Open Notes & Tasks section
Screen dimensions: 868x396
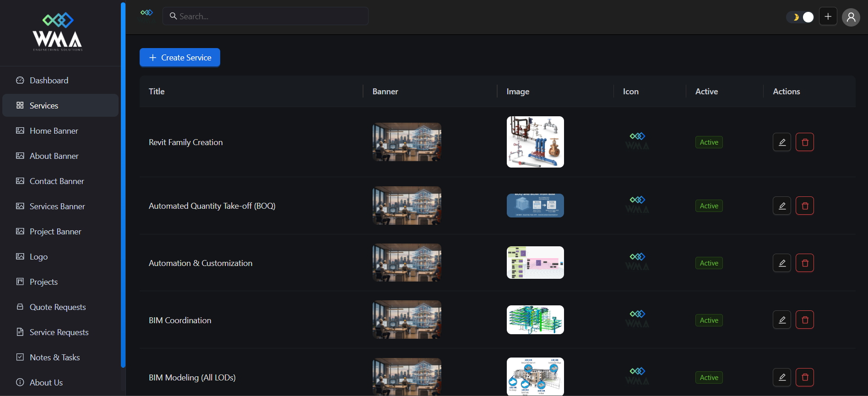click(x=54, y=358)
